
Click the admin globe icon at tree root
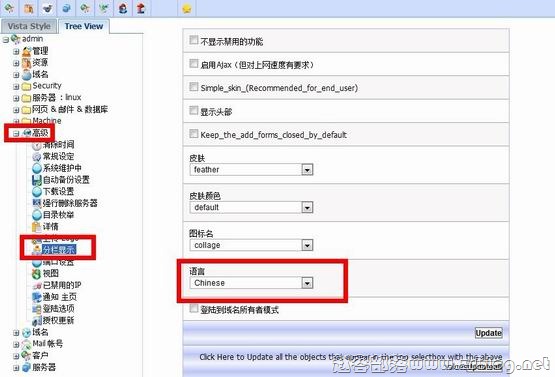point(16,39)
